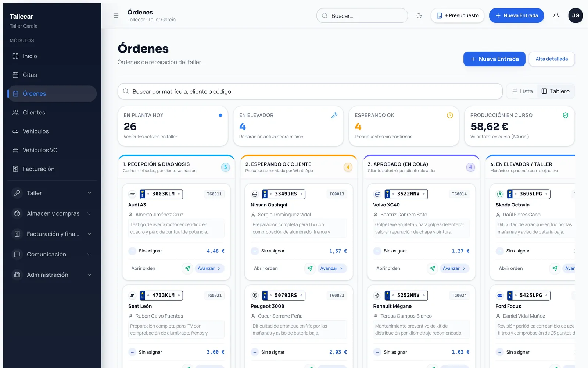The height and width of the screenshot is (368, 588).
Task: Click the Sin asignar mechanic on Seat León card
Action: pos(145,352)
